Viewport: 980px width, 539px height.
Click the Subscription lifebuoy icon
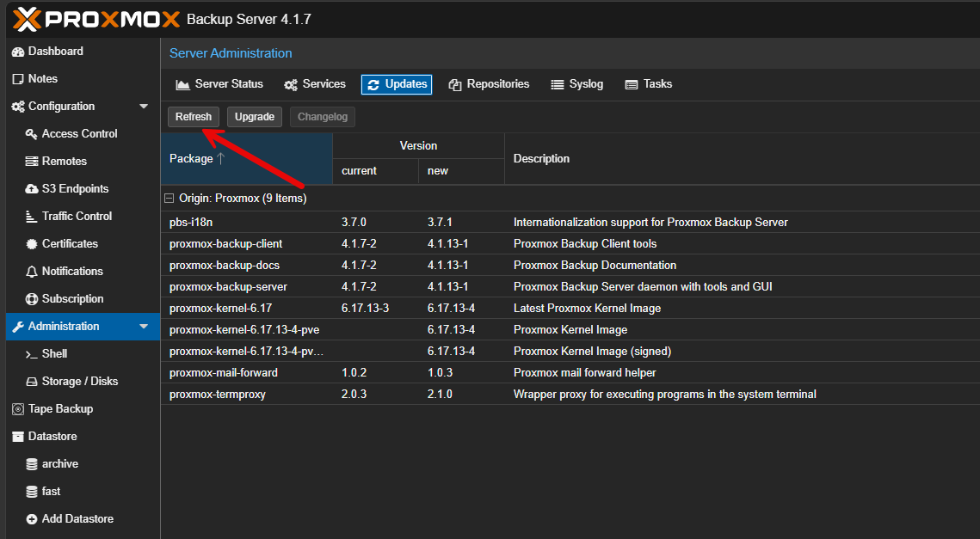pos(31,299)
